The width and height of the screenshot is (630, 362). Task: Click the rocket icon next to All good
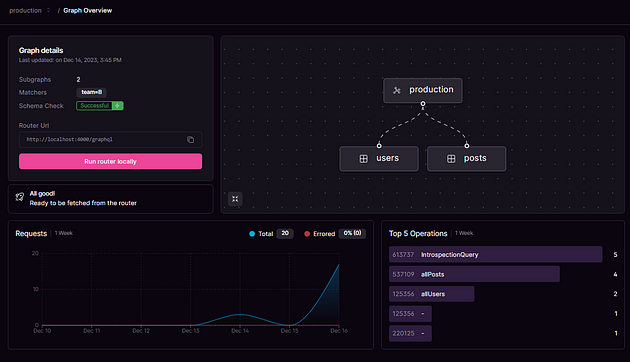20,197
